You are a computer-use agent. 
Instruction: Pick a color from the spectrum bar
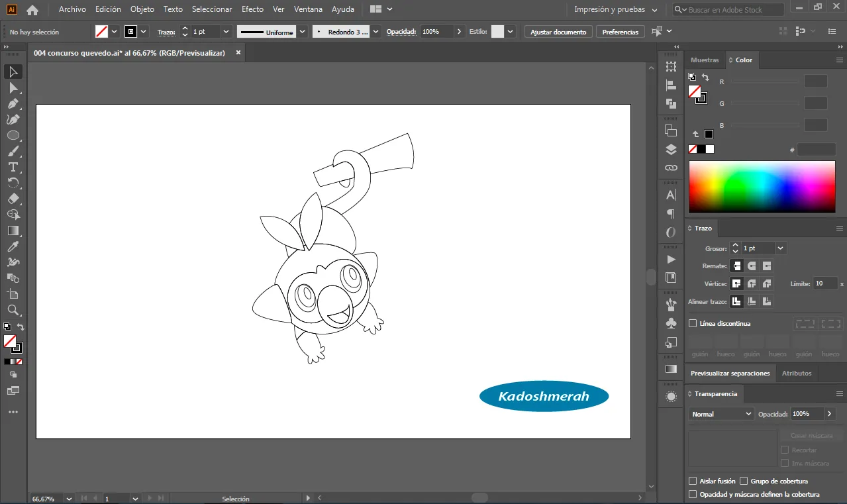(762, 187)
